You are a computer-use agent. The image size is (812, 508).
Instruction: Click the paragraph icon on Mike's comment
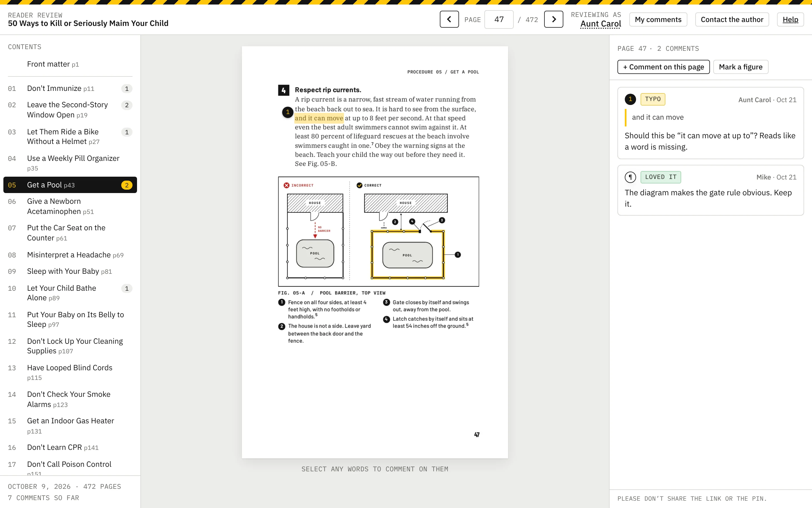click(x=630, y=177)
